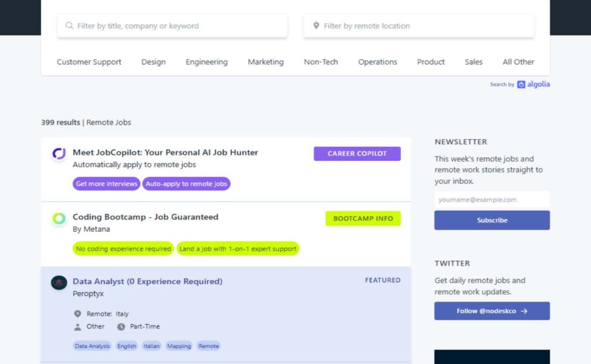
Task: Click the Mapping tag
Action: [179, 346]
